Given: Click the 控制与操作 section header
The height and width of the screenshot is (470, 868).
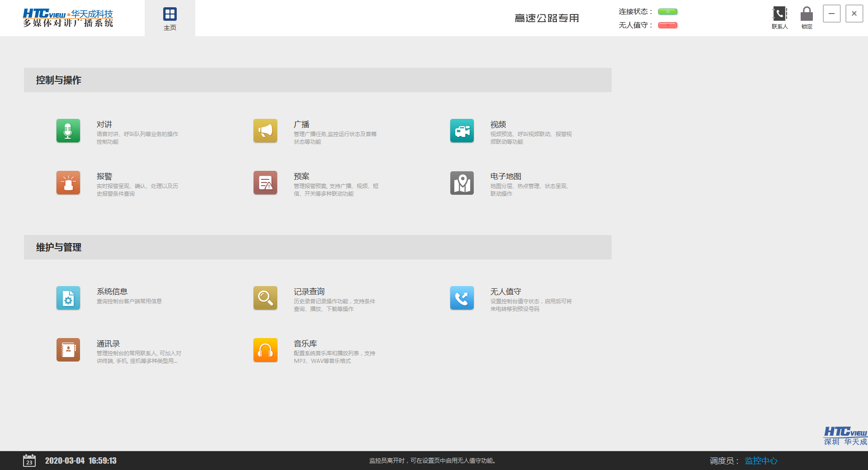Looking at the screenshot, I should (x=59, y=80).
